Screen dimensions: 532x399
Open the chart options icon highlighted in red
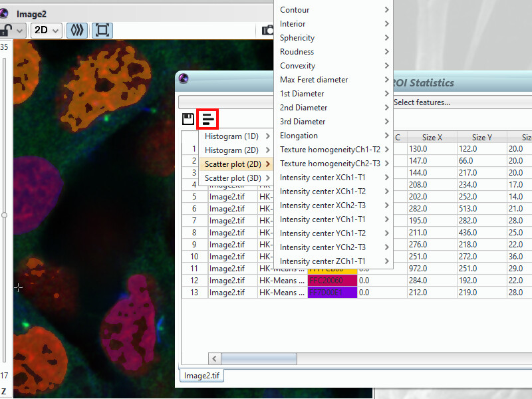(x=208, y=118)
